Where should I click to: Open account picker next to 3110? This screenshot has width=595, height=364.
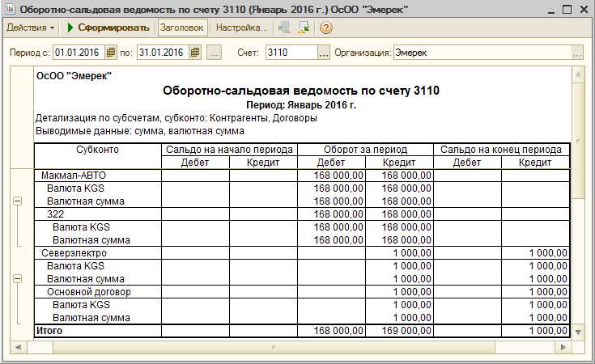click(x=324, y=53)
